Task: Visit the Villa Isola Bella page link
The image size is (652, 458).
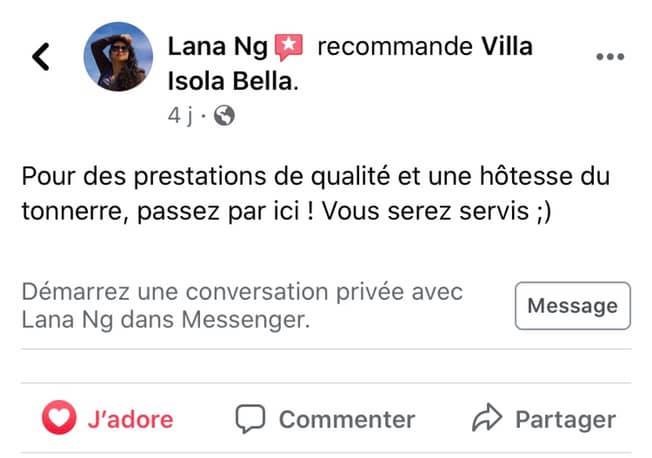Action: click(350, 63)
